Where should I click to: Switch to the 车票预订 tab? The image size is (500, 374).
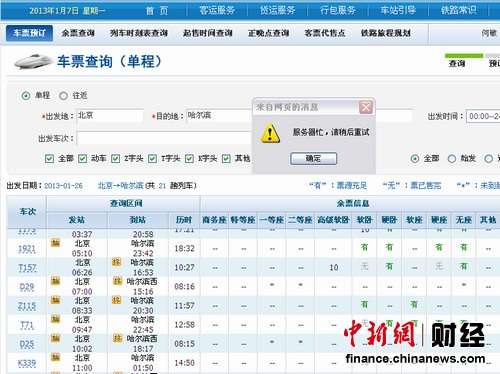[29, 33]
